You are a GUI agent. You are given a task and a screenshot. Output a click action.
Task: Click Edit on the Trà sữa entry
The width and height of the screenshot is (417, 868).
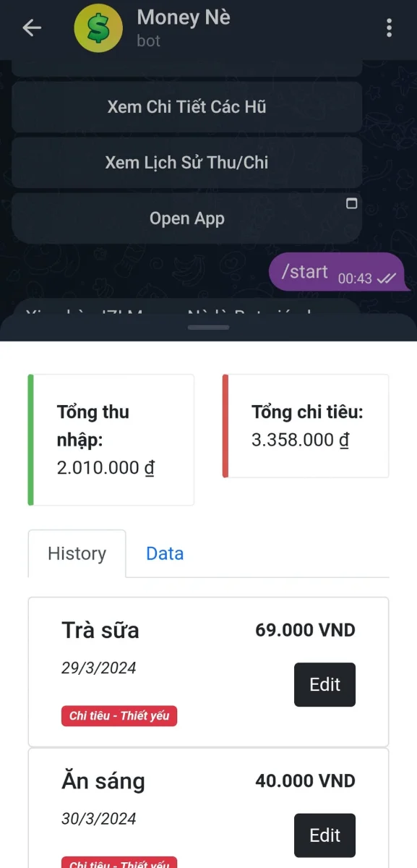coord(324,684)
